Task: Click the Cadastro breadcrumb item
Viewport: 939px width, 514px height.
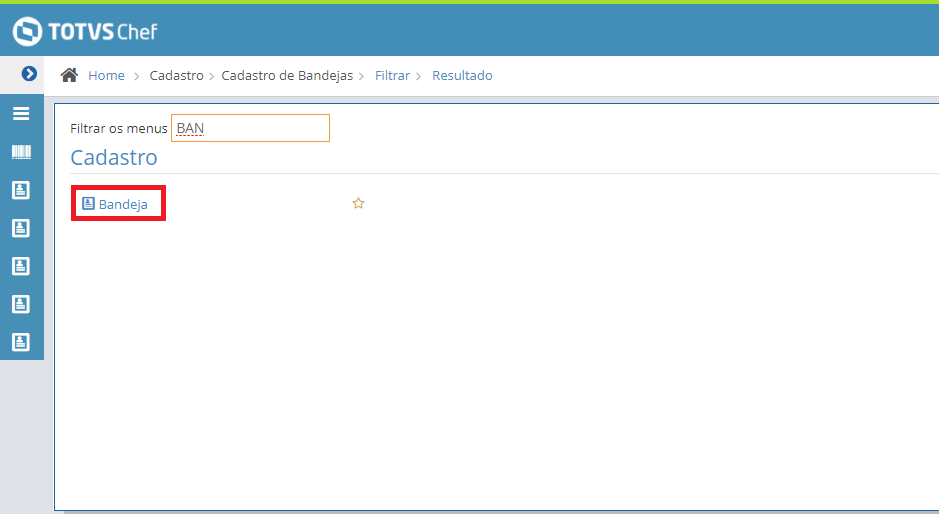Action: click(x=176, y=75)
